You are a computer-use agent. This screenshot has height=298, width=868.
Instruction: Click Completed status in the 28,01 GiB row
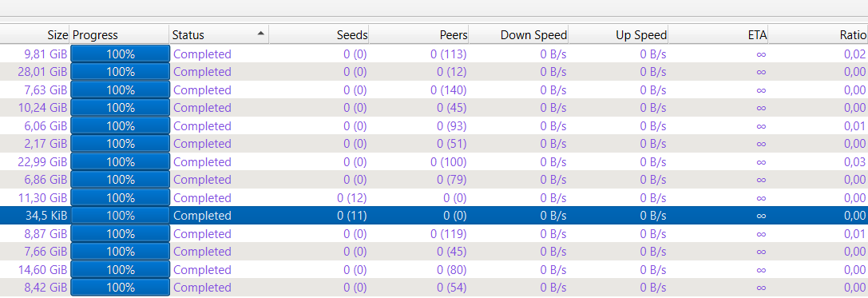click(x=202, y=72)
